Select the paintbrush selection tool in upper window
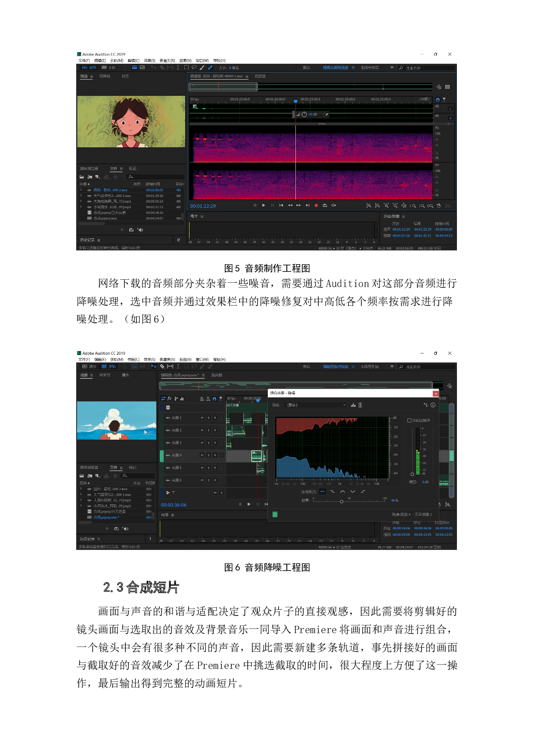Viewport: 534px width, 756px height. (202, 67)
